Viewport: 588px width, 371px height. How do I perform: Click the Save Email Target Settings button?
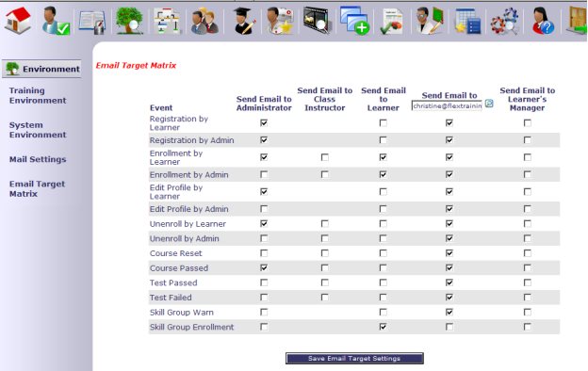point(354,358)
